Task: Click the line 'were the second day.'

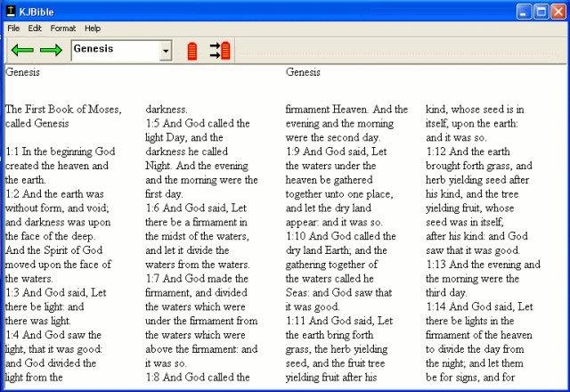Action: click(333, 137)
